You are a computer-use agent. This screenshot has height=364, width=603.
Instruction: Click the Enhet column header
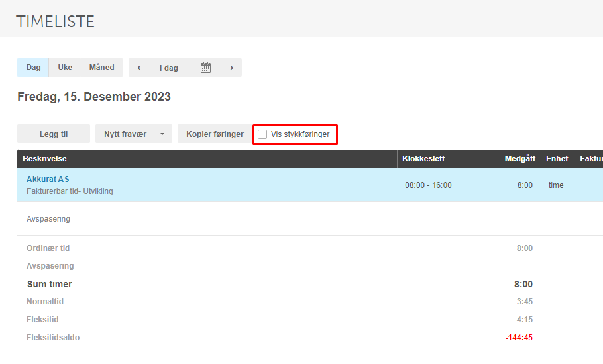point(557,159)
